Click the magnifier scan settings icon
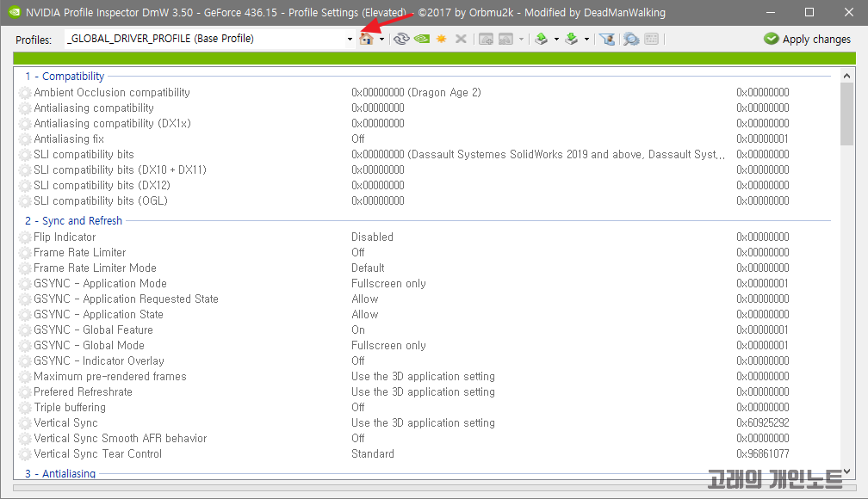Screen dimensions: 868x499 pos(631,39)
